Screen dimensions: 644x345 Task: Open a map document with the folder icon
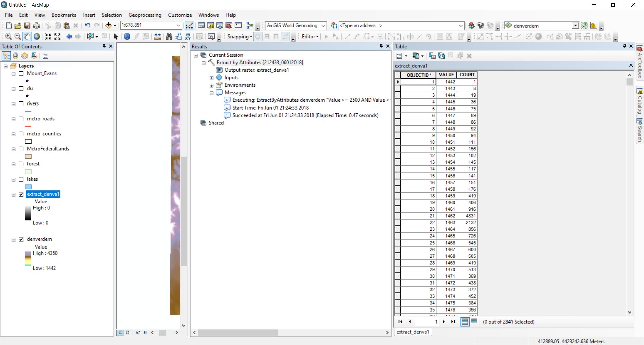point(18,25)
